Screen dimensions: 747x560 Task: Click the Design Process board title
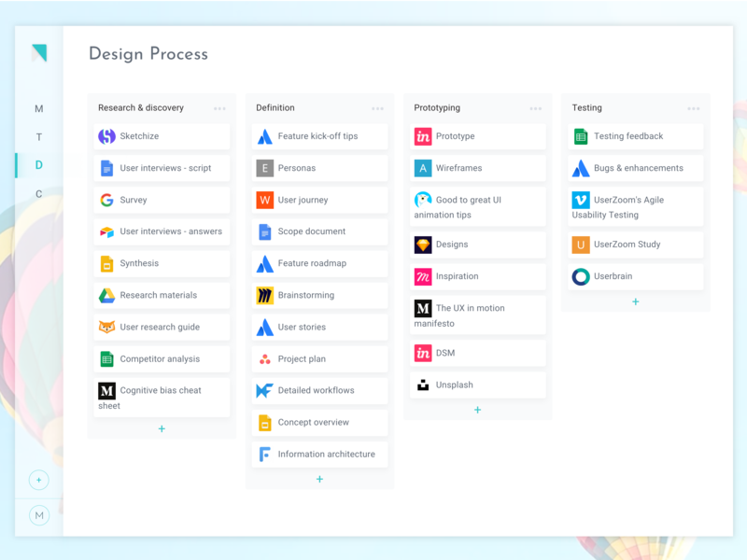[148, 54]
